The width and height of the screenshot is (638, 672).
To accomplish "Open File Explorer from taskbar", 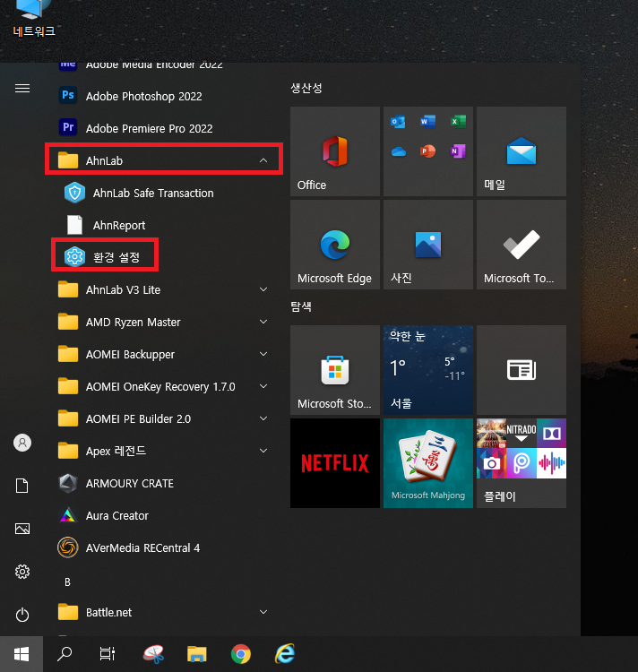I will pos(197,654).
